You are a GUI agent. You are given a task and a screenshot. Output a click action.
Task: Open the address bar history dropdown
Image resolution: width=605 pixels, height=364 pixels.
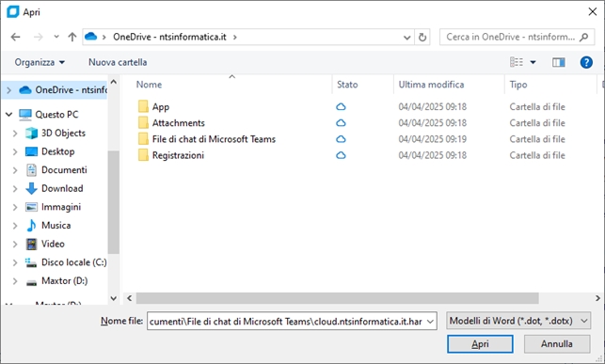[406, 37]
